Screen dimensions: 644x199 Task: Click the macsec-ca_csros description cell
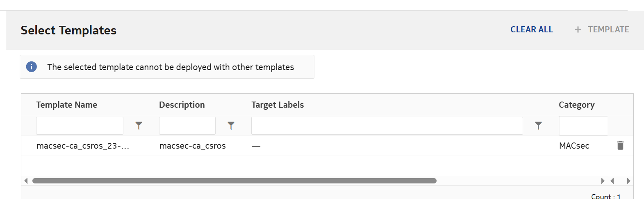[x=192, y=146]
